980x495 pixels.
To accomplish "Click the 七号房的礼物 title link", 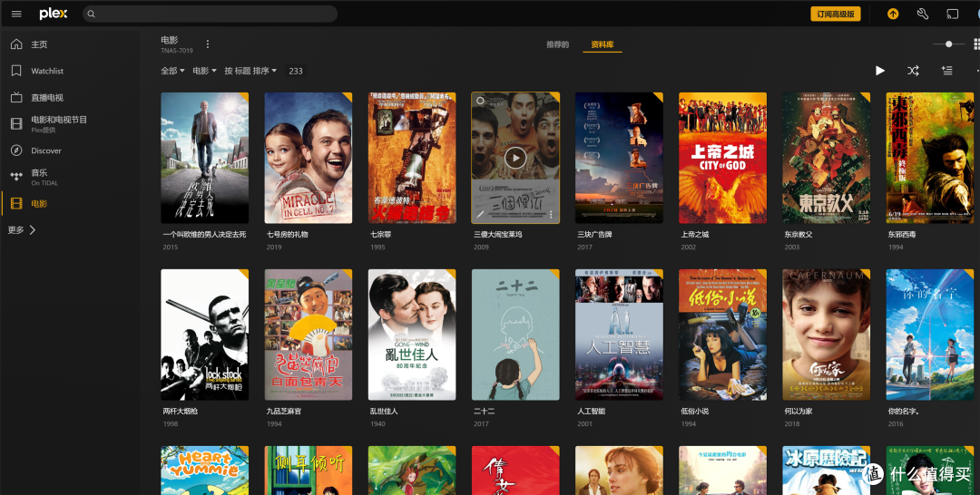I will point(288,235).
